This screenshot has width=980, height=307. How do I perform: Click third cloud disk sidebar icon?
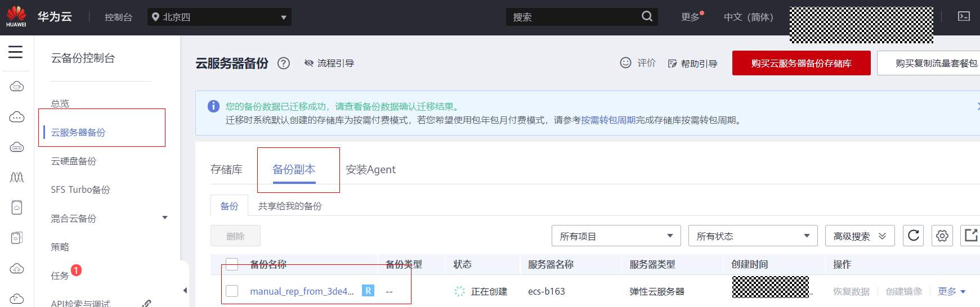(17, 147)
